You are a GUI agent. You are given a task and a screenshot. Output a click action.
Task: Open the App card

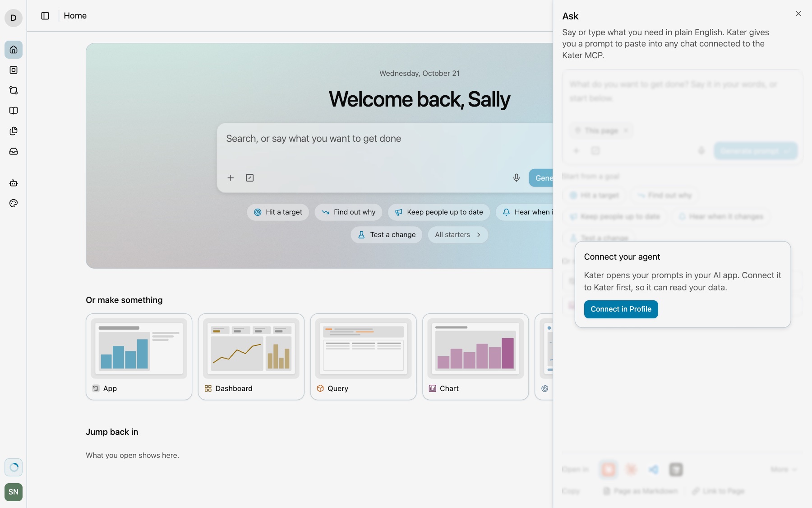click(139, 357)
